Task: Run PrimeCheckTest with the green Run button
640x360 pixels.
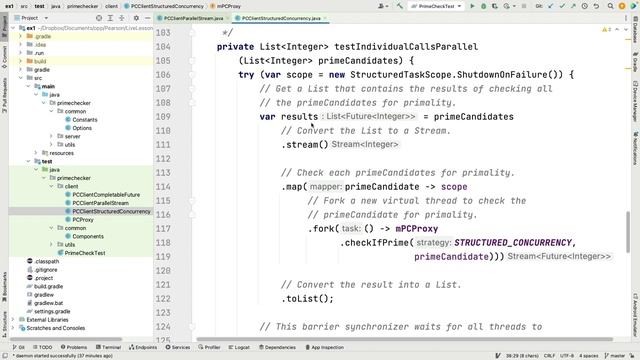Action: point(472,6)
